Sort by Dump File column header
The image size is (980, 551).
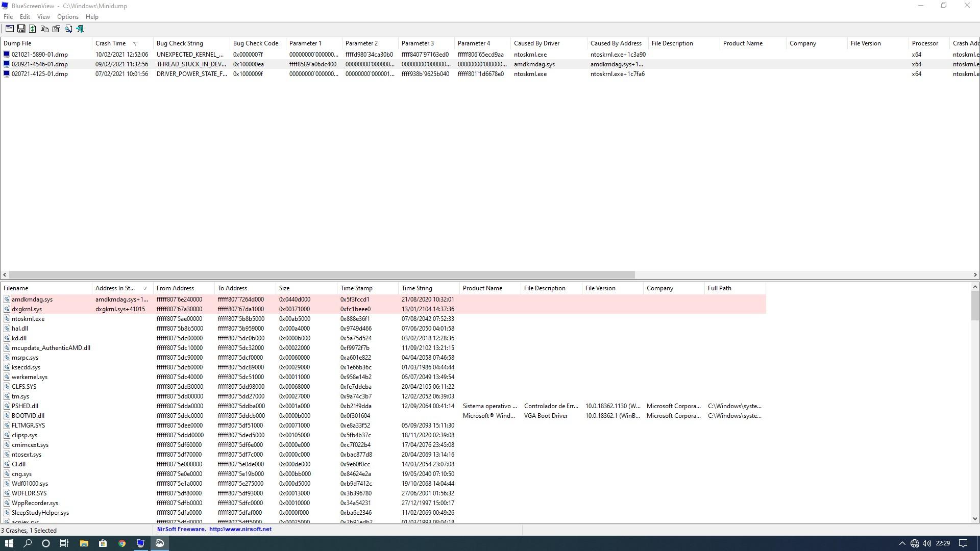[x=46, y=43]
